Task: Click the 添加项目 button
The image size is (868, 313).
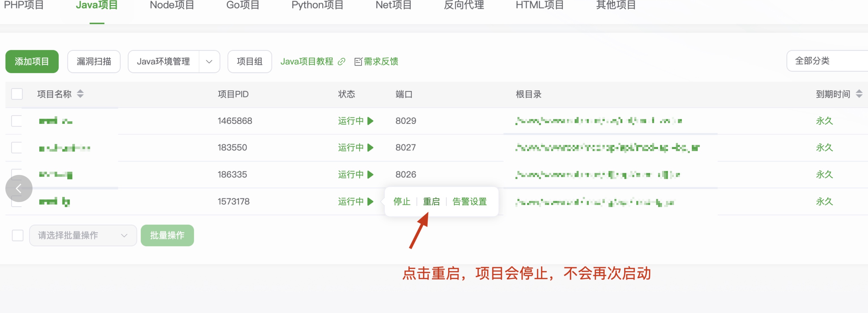Action: 32,61
